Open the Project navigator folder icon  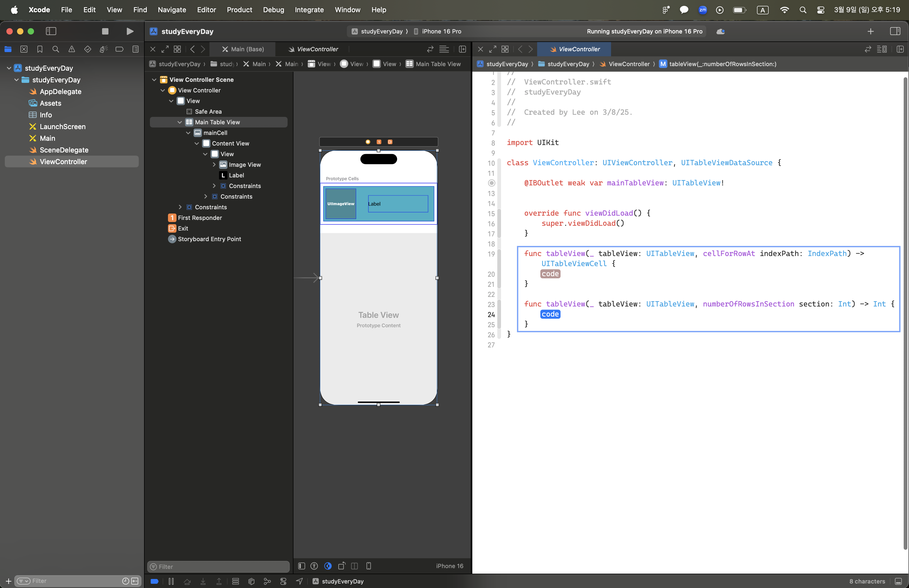coord(8,49)
